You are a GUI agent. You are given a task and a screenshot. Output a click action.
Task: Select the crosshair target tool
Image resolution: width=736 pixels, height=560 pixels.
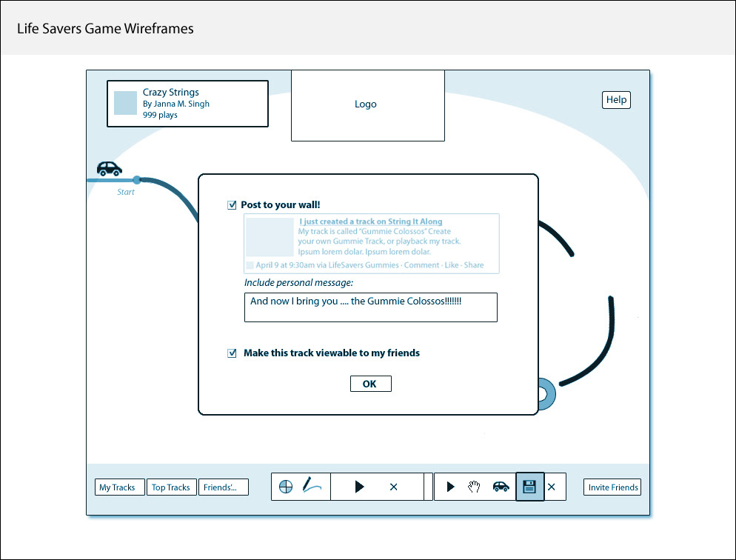[286, 487]
